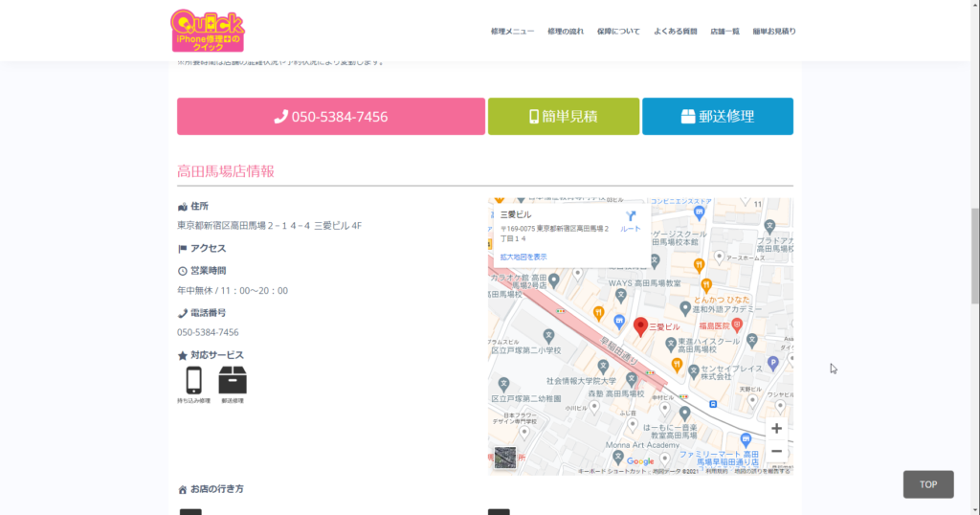Image resolution: width=980 pixels, height=515 pixels.
Task: Click the blue parking P marker
Action: click(773, 363)
